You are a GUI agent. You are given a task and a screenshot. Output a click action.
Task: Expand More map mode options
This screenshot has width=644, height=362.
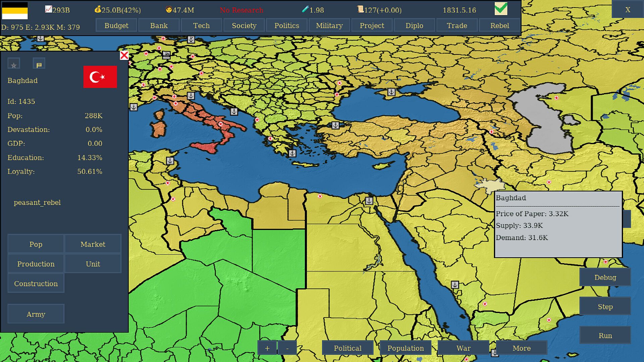(x=521, y=348)
